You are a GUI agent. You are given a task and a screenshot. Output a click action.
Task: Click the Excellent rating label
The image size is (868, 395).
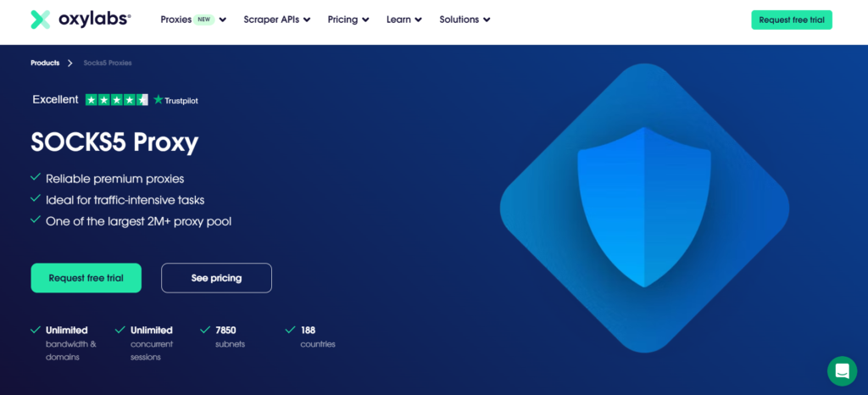click(x=55, y=99)
